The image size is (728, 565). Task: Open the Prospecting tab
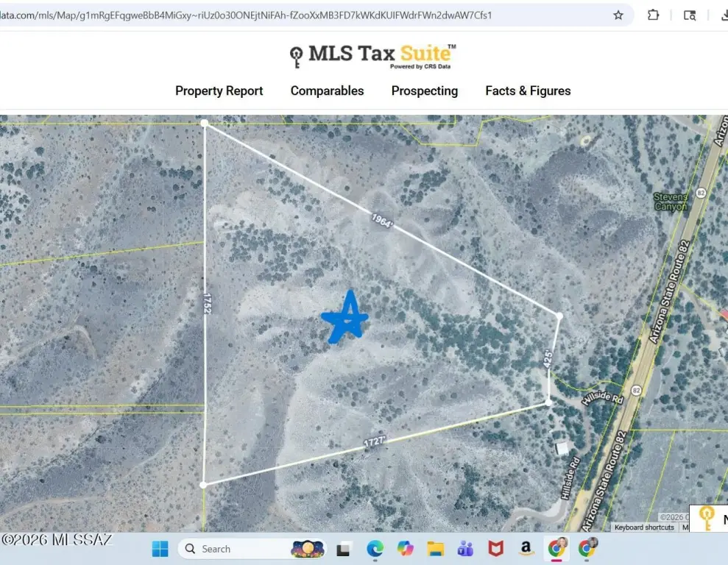tap(424, 91)
